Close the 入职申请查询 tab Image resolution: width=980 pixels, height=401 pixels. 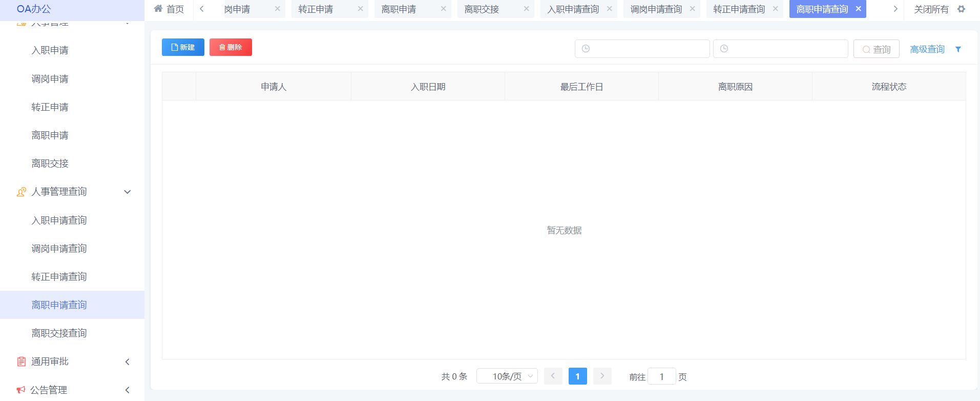click(609, 9)
